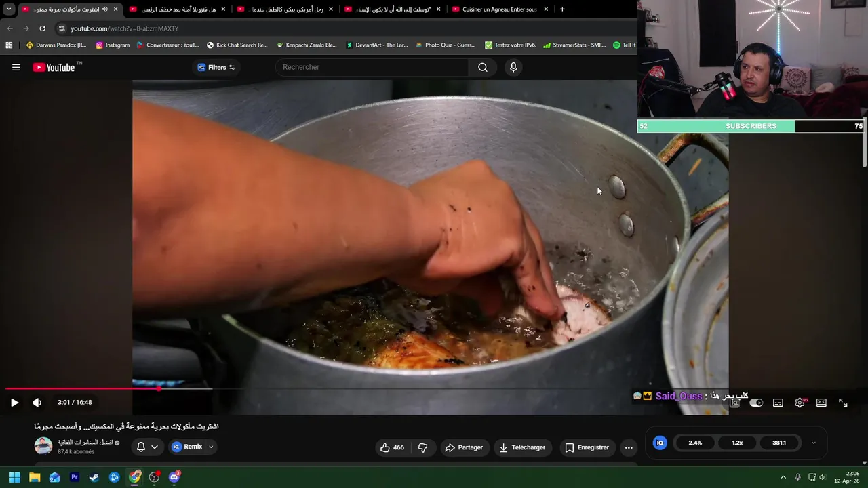The image size is (868, 488).
Task: Click the browser forward arrow
Action: (26, 28)
